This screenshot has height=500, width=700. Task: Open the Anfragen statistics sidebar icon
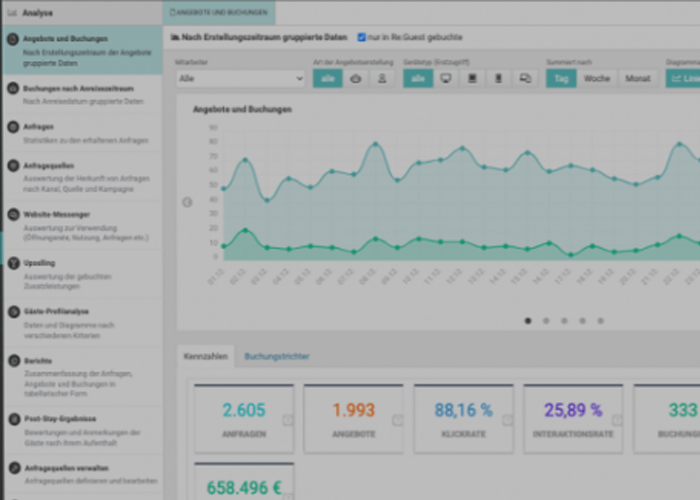(x=13, y=127)
